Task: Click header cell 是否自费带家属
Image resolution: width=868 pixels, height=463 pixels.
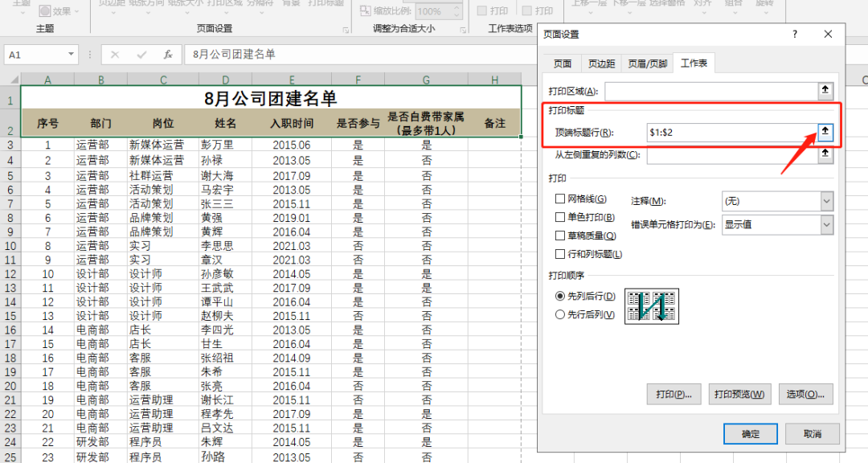Action: point(426,123)
